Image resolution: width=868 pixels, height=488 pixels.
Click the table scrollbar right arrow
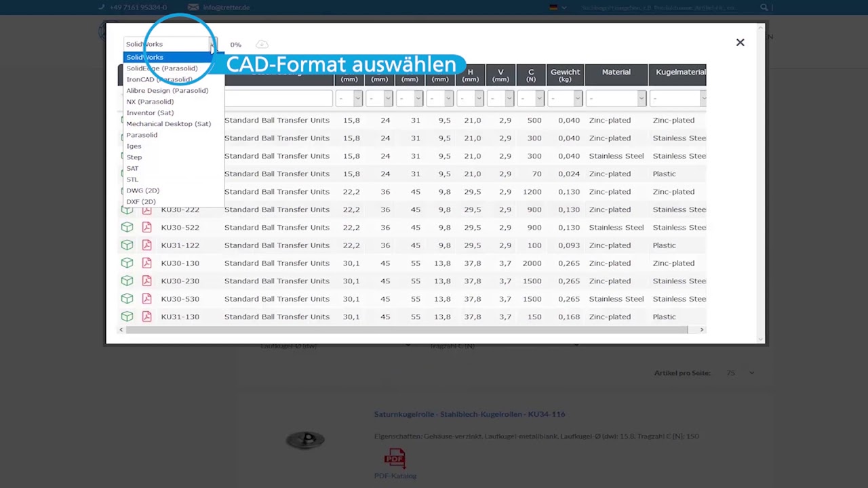point(702,329)
